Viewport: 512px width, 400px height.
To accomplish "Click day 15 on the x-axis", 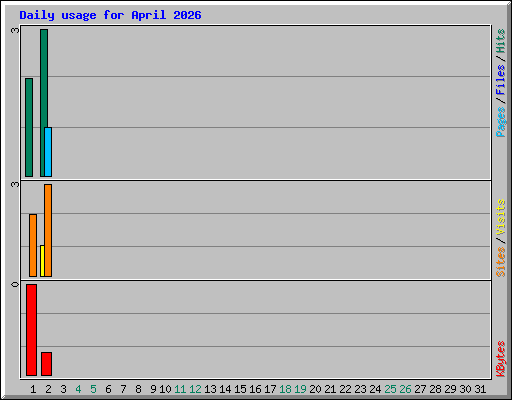I will (x=240, y=389).
